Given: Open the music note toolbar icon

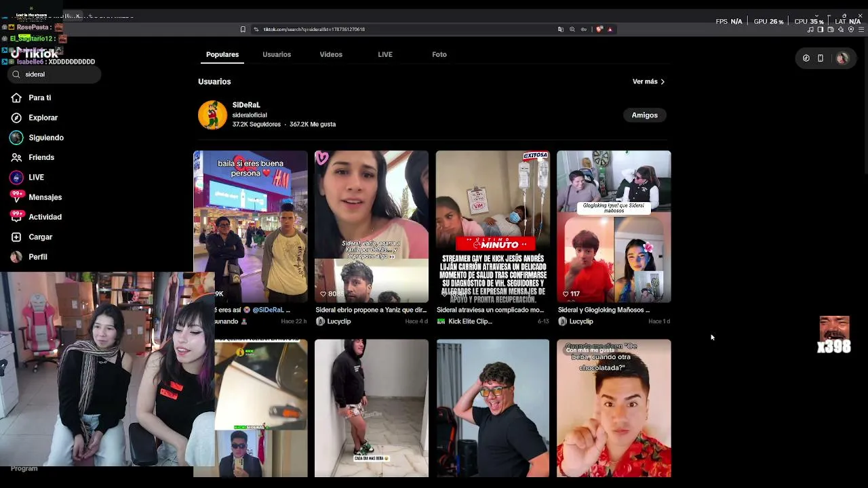Looking at the screenshot, I should [810, 29].
